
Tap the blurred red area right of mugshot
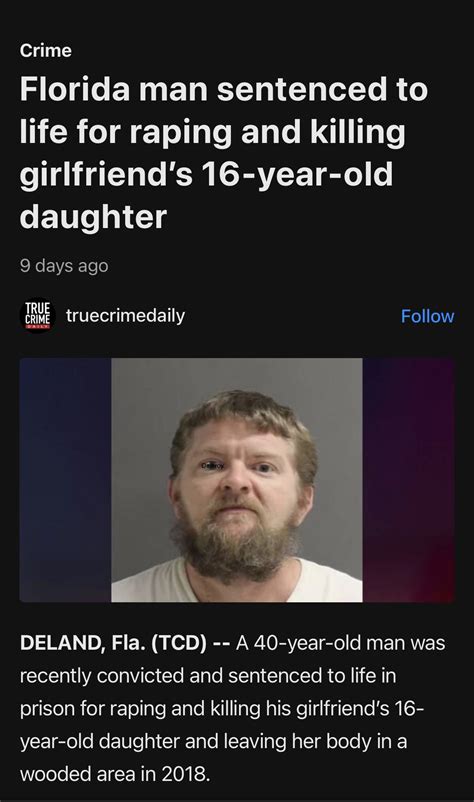coord(408,480)
